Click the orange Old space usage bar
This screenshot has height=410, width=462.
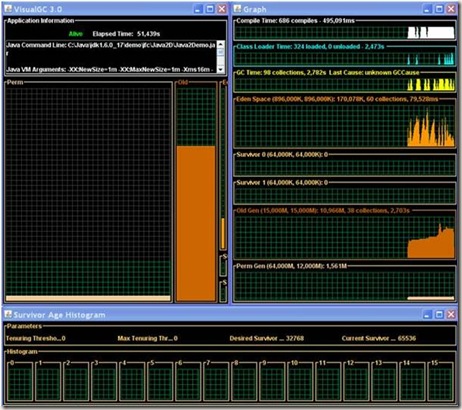(x=196, y=223)
